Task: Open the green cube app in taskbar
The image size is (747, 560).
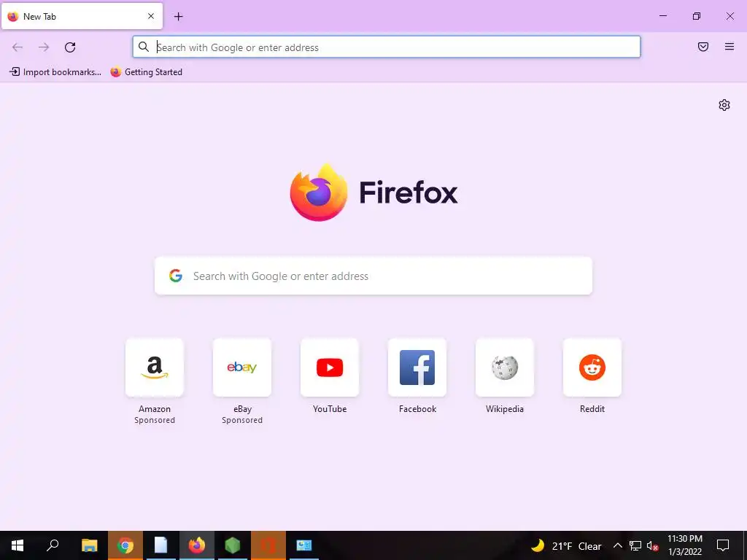Action: coord(233,545)
